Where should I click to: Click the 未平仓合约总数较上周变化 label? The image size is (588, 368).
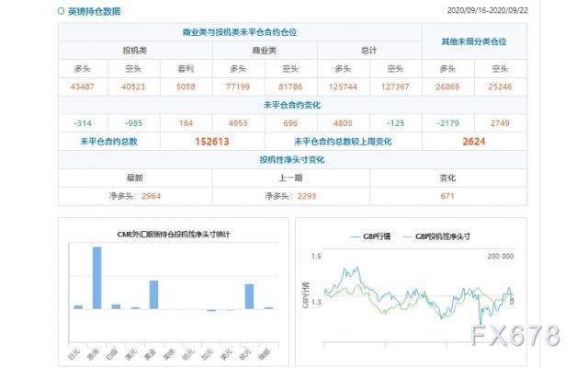[343, 142]
